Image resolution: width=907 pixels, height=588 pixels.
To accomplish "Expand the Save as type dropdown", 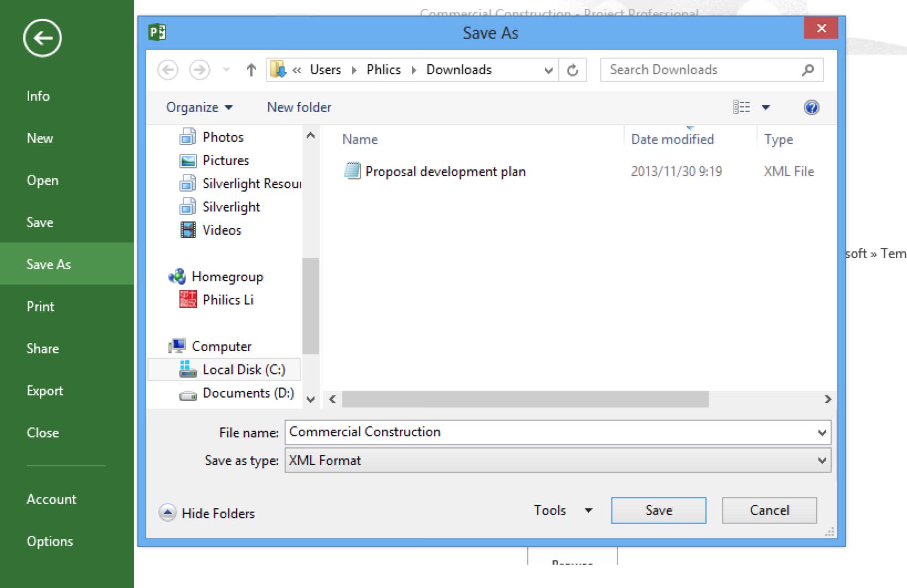I will click(x=822, y=461).
